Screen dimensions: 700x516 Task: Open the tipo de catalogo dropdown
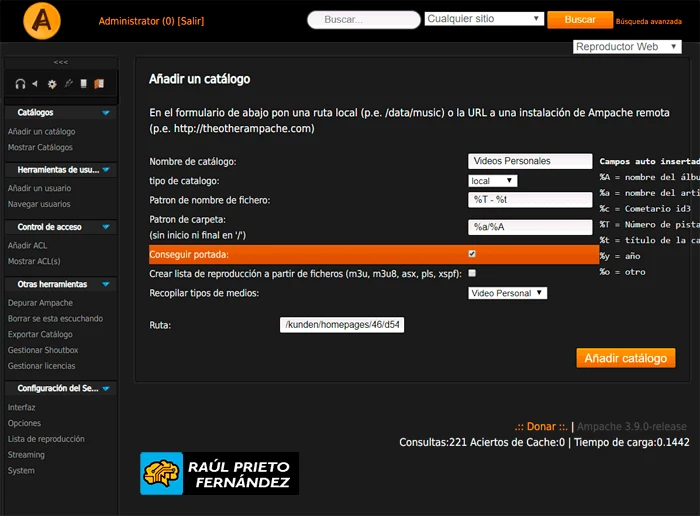coord(492,181)
